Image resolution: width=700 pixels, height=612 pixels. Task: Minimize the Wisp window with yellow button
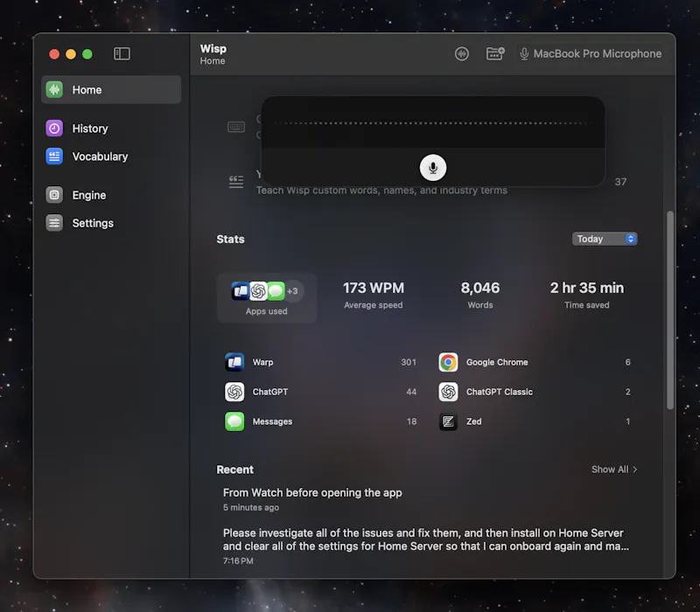tap(71, 54)
